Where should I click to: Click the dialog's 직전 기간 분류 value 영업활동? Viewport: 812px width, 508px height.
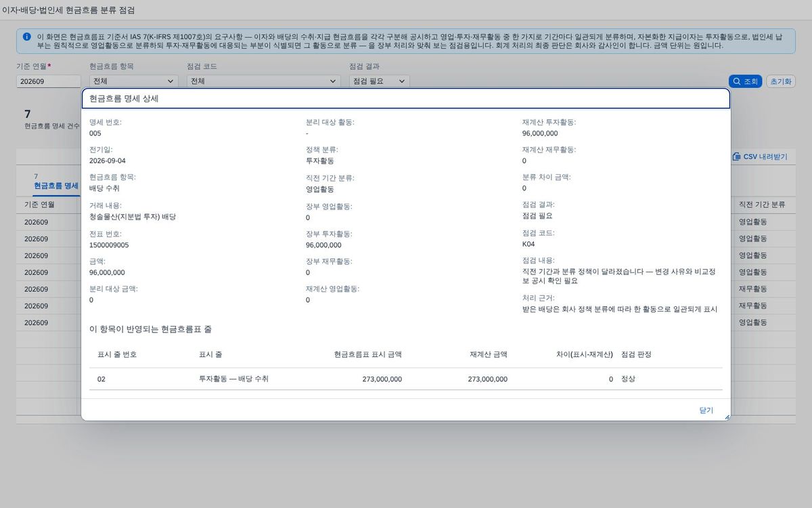click(x=320, y=190)
